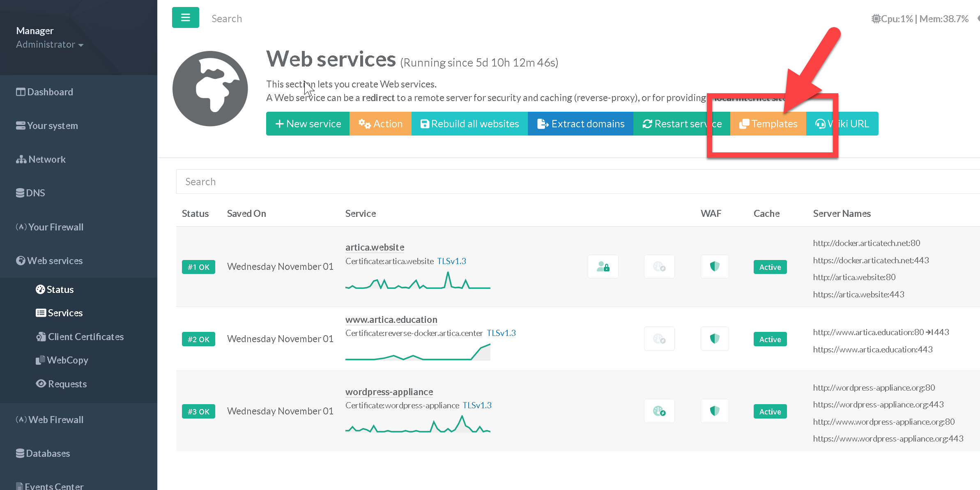
Task: Click client authentication icon for artica.website
Action: tap(603, 267)
